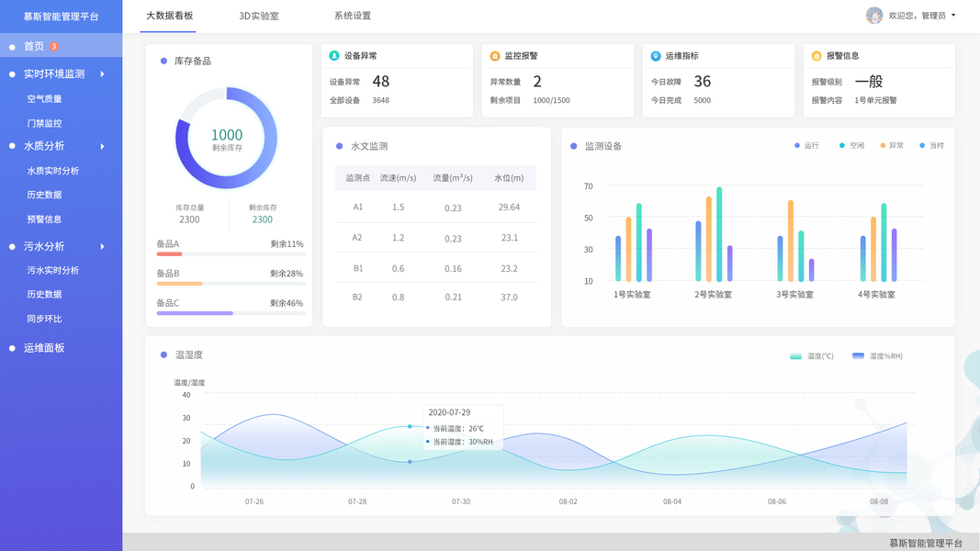Click the administrator avatar picture
Viewport: 980px width, 551px height.
pos(873,15)
